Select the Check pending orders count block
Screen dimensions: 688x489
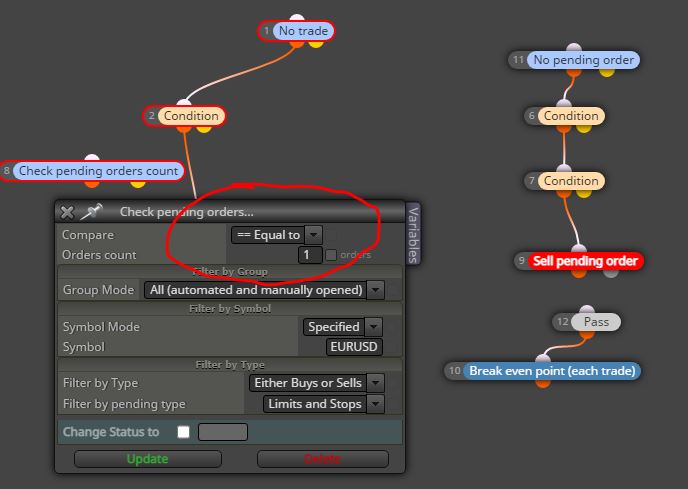point(98,171)
